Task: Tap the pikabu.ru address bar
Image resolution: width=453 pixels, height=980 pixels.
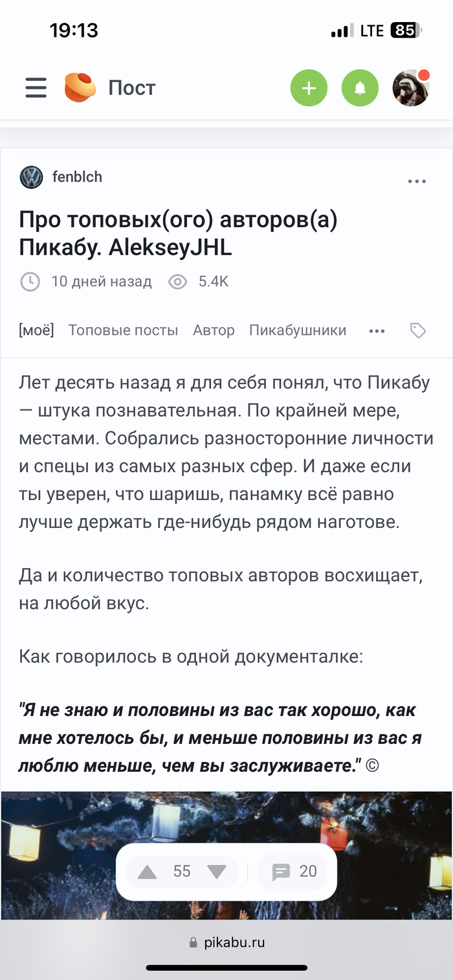Action: (x=226, y=942)
